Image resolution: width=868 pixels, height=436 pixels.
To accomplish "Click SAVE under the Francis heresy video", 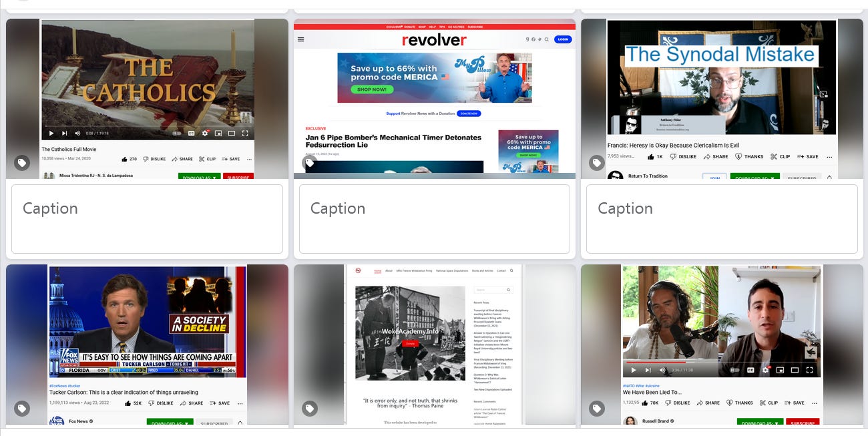I will 807,156.
